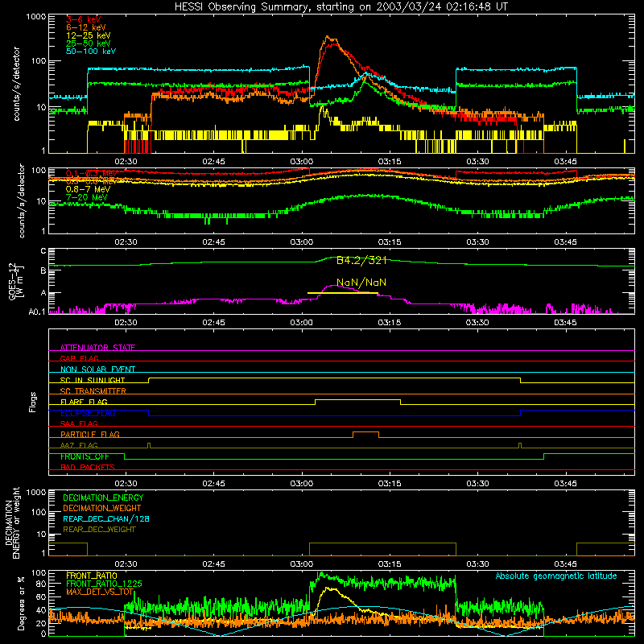The width and height of the screenshot is (644, 644).
Task: Select the NON_SOLAR_EVENT flag label
Action: (x=97, y=369)
